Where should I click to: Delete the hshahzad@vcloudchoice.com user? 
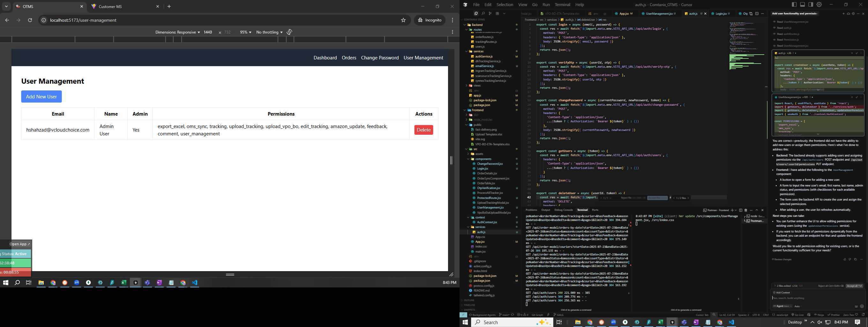423,130
